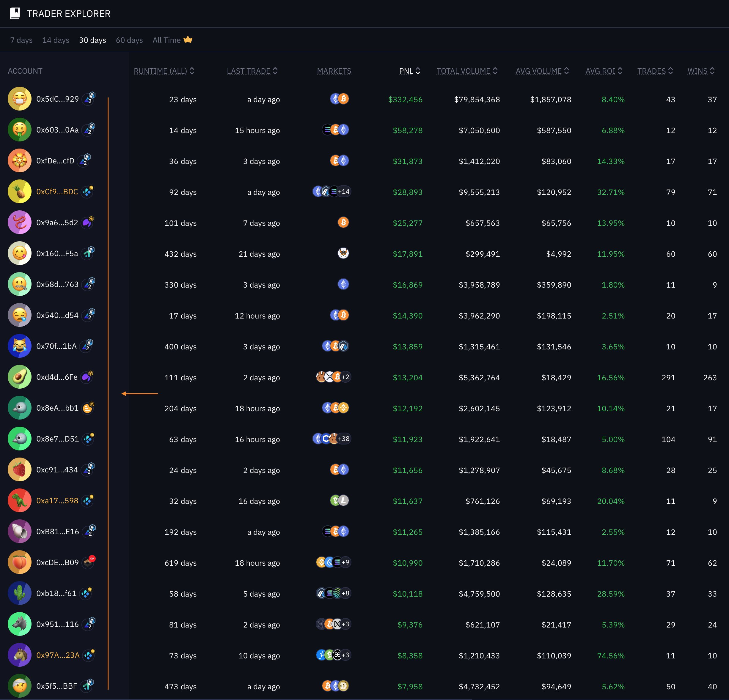The width and height of the screenshot is (729, 700).
Task: Click the market icon in 0x160...F5a row
Action: point(343,253)
